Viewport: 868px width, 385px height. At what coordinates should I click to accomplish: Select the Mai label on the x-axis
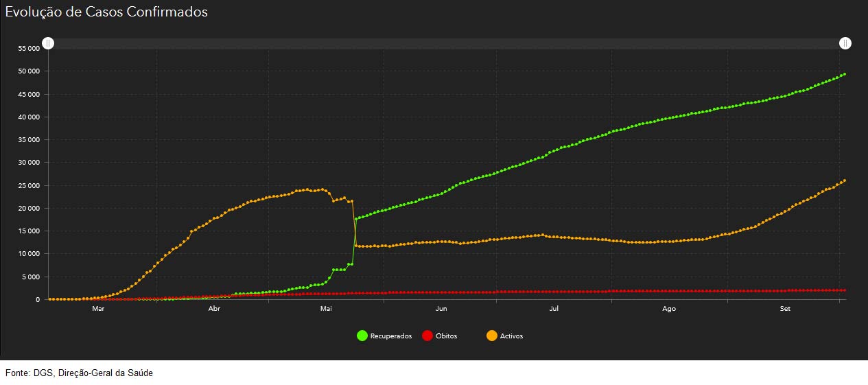[x=326, y=309]
